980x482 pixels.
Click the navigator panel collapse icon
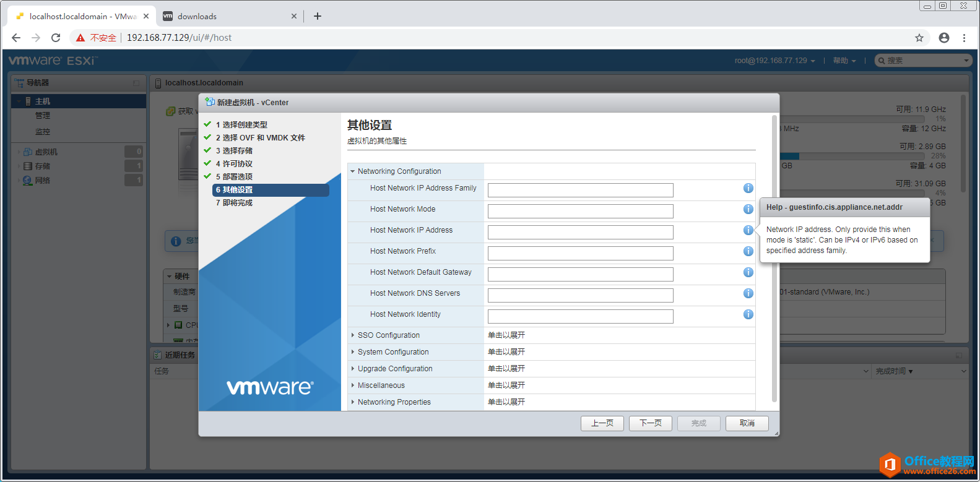(x=136, y=83)
